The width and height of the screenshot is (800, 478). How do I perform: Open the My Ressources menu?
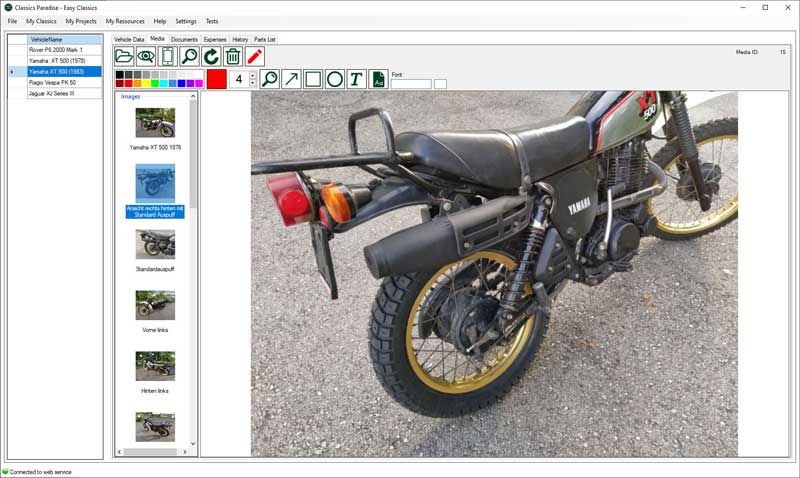pyautogui.click(x=125, y=21)
